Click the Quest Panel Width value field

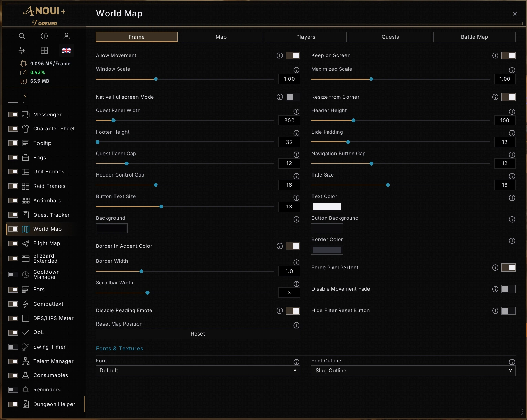click(x=289, y=121)
